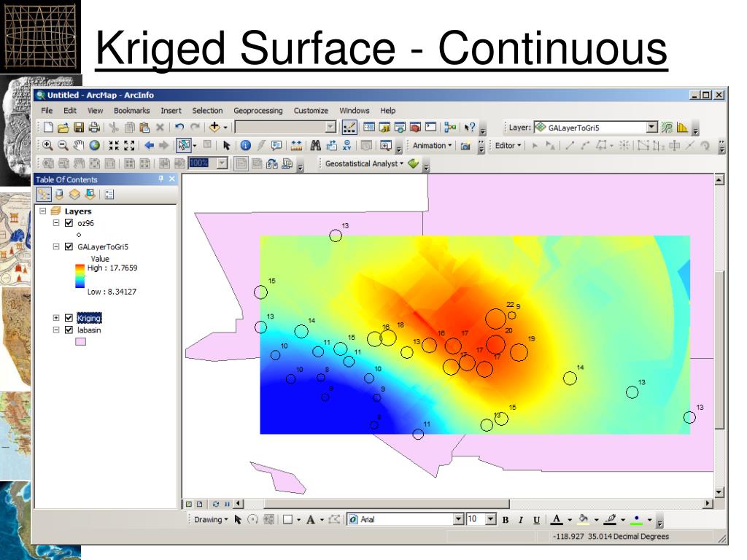Click the font color A swatch
Image resolution: width=747 pixels, height=560 pixels.
tap(557, 519)
